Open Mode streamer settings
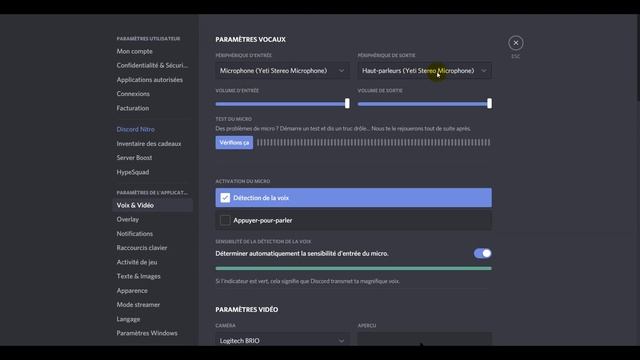The width and height of the screenshot is (640, 360). [x=138, y=305]
